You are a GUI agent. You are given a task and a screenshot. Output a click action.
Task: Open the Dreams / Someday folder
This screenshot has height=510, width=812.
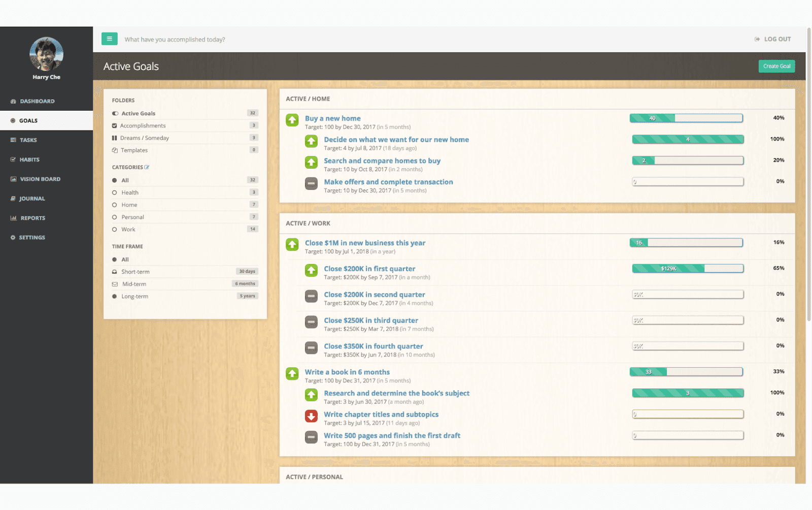click(x=145, y=138)
